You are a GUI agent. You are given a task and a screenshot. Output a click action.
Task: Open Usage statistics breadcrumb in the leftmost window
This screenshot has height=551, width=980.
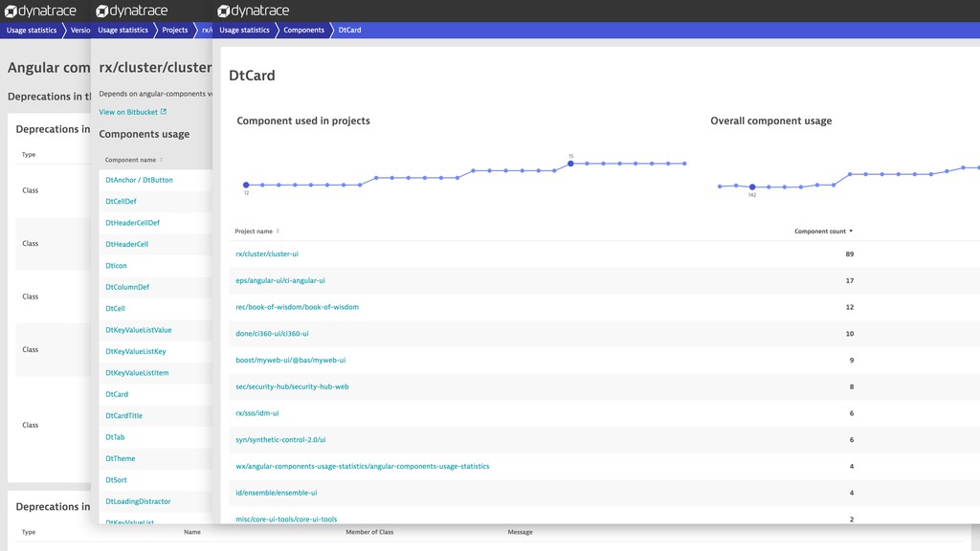[x=32, y=30]
